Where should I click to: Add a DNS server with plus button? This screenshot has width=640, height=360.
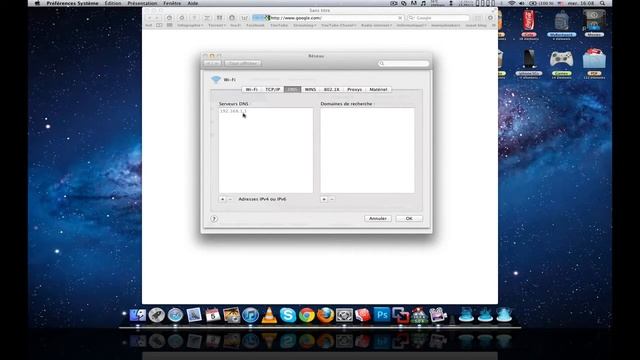click(x=222, y=199)
